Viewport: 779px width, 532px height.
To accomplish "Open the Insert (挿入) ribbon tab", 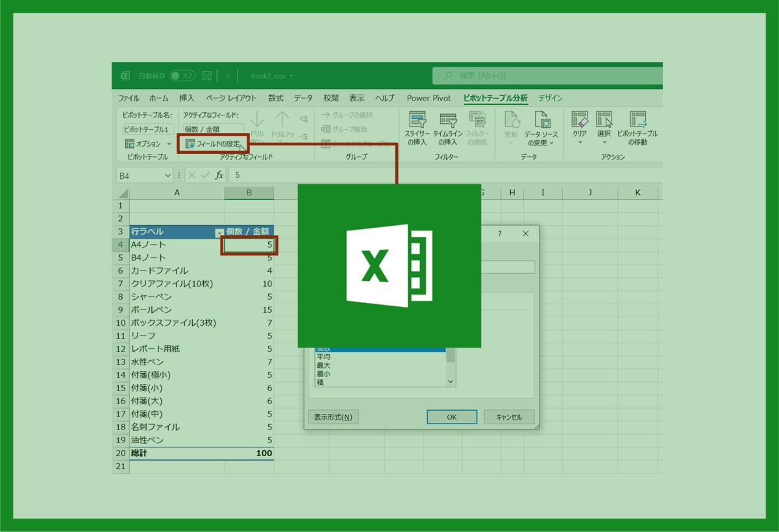I will click(x=186, y=98).
